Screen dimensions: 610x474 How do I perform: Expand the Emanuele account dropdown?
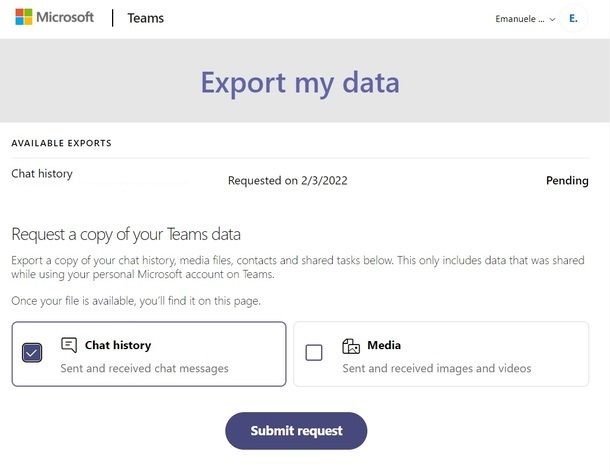click(525, 19)
